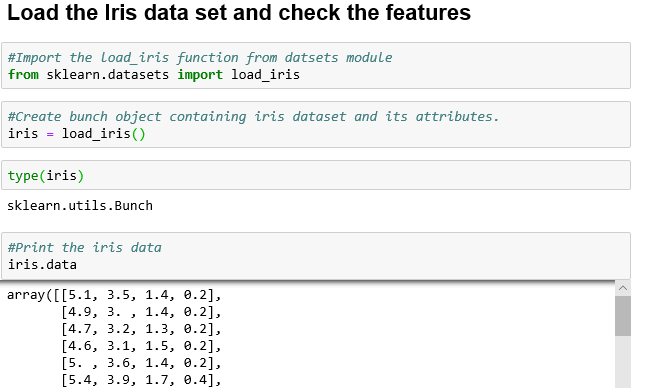Click the code cell 'type(iris)'

[x=316, y=175]
